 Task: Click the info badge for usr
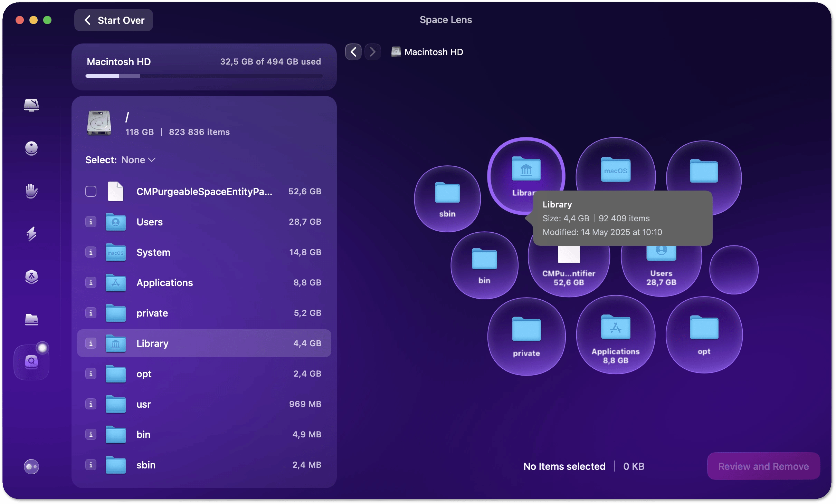91,404
